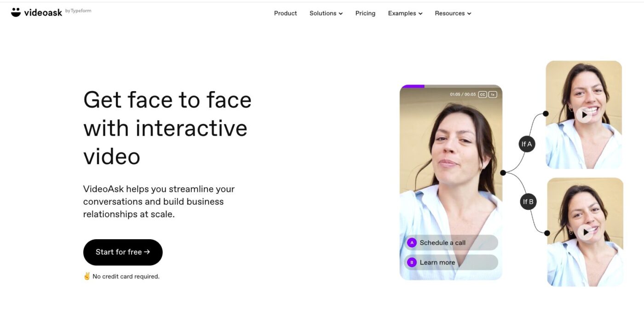Play the If A branch video

[584, 115]
